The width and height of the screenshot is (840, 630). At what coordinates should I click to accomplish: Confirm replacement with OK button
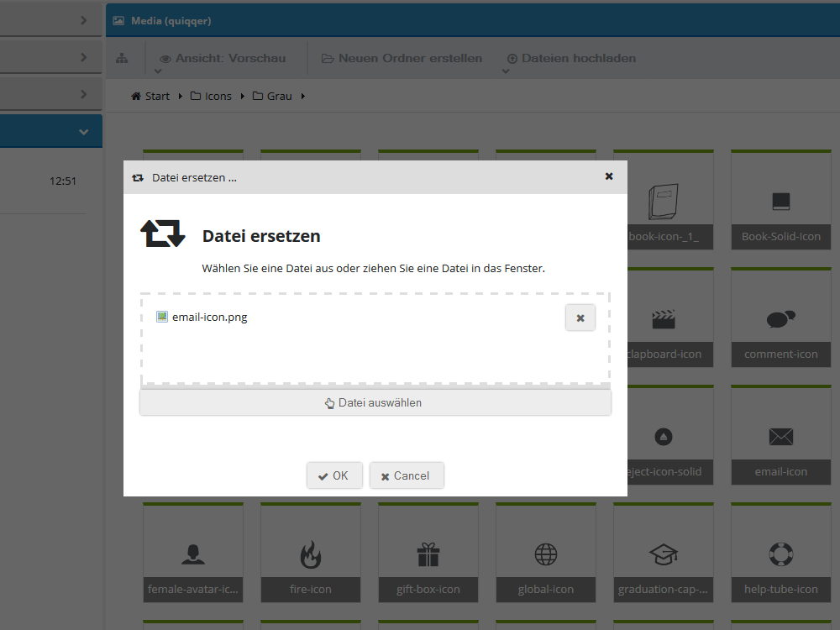coord(334,475)
